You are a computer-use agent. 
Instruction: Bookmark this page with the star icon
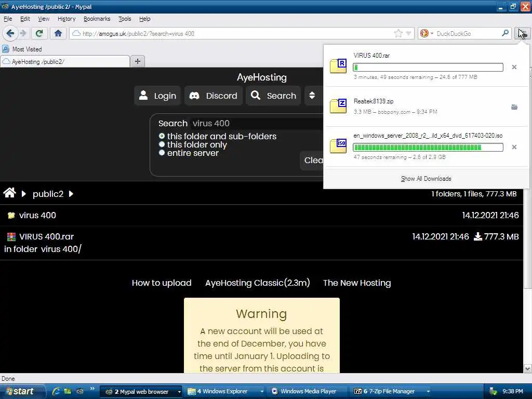click(x=398, y=33)
